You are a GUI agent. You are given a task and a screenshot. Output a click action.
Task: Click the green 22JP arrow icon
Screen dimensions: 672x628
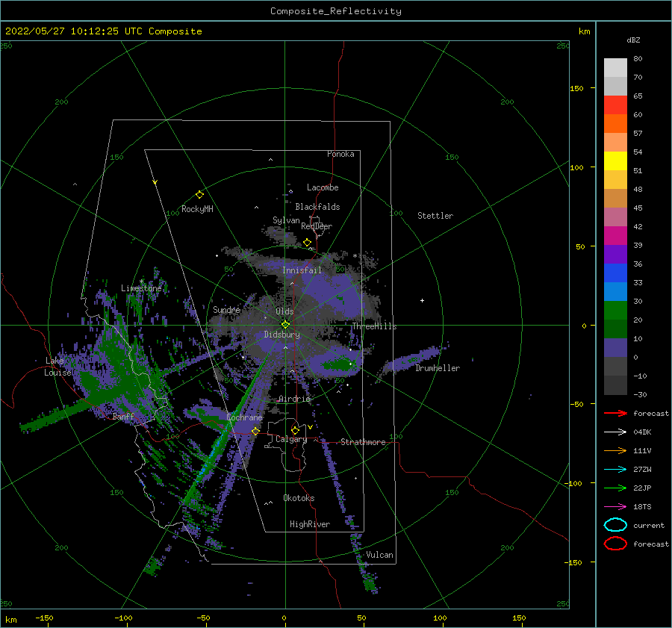coord(615,488)
